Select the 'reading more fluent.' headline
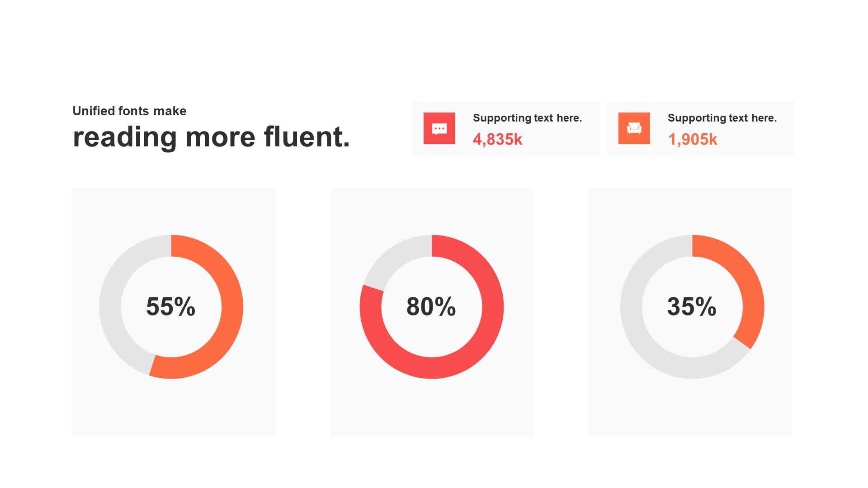 pos(212,137)
